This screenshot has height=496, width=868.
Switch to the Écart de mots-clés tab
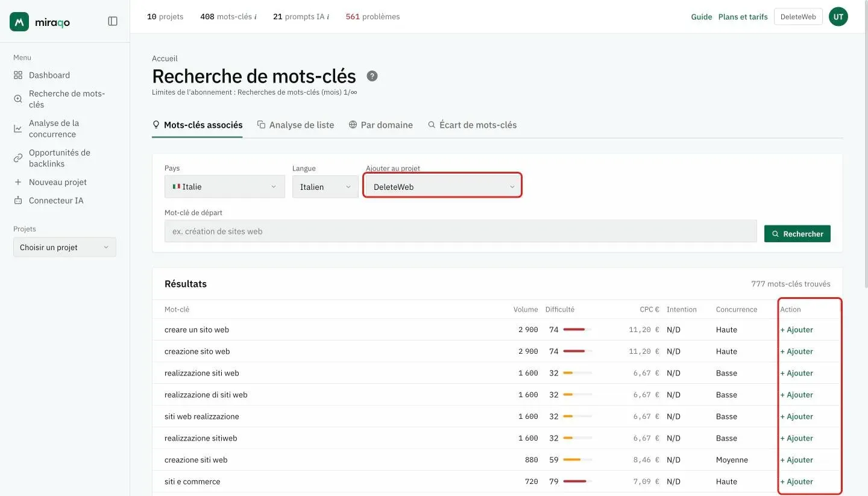click(x=472, y=125)
